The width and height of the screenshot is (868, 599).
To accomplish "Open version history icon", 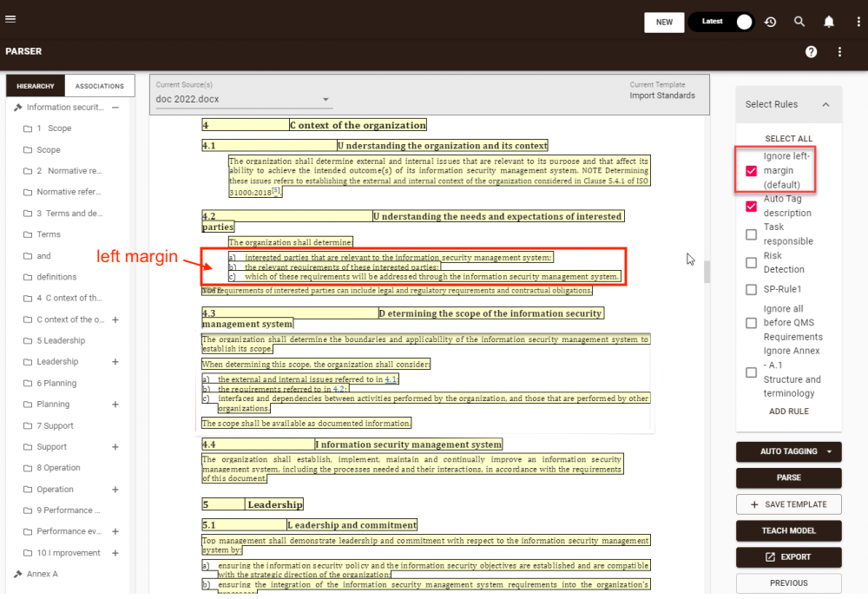I will 770,22.
